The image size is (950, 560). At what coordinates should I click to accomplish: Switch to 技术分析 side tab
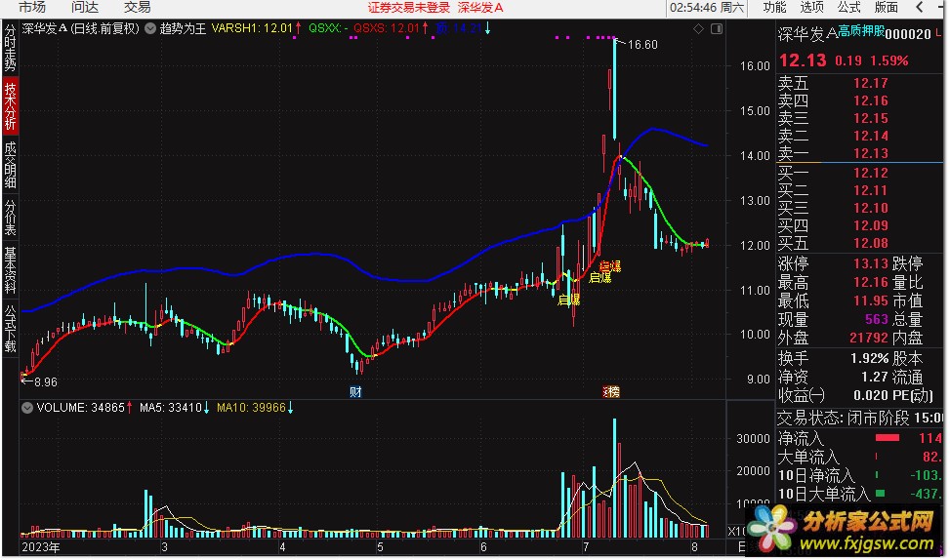point(11,106)
